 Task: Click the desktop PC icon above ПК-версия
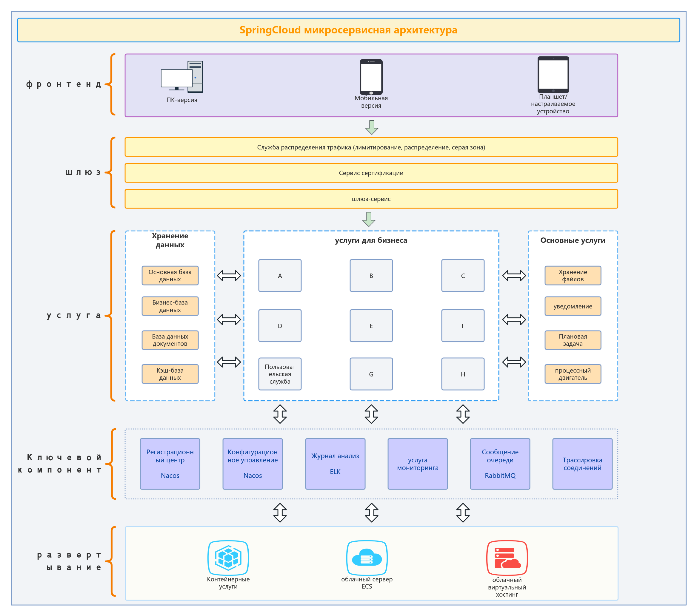pyautogui.click(x=182, y=77)
